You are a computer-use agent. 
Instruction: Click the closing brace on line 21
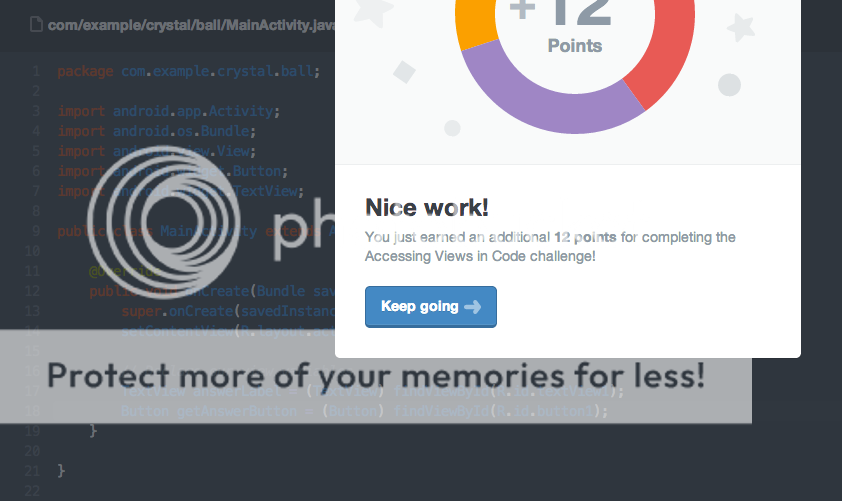(61, 470)
